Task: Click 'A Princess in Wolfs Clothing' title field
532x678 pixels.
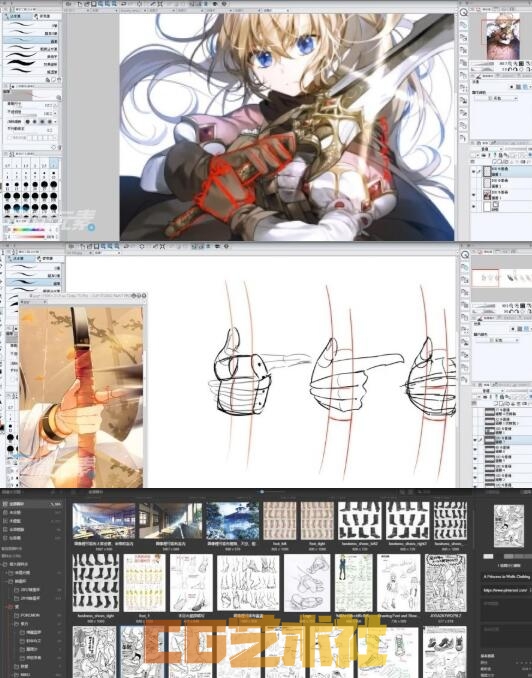Action: click(x=506, y=577)
